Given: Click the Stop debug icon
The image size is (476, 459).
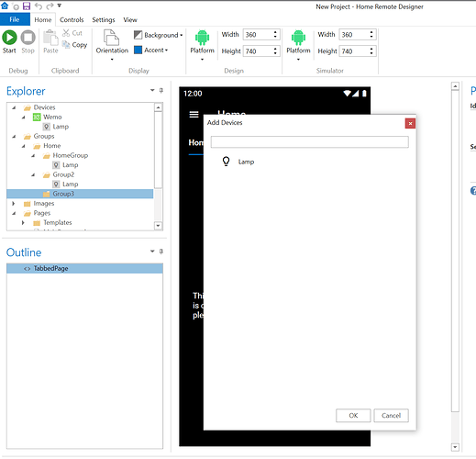Looking at the screenshot, I should pyautogui.click(x=28, y=38).
